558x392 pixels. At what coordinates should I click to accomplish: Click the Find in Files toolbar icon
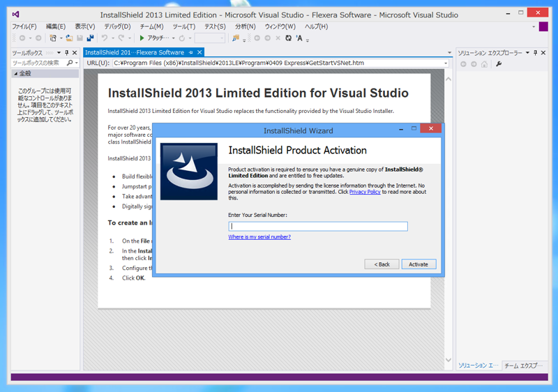(235, 38)
